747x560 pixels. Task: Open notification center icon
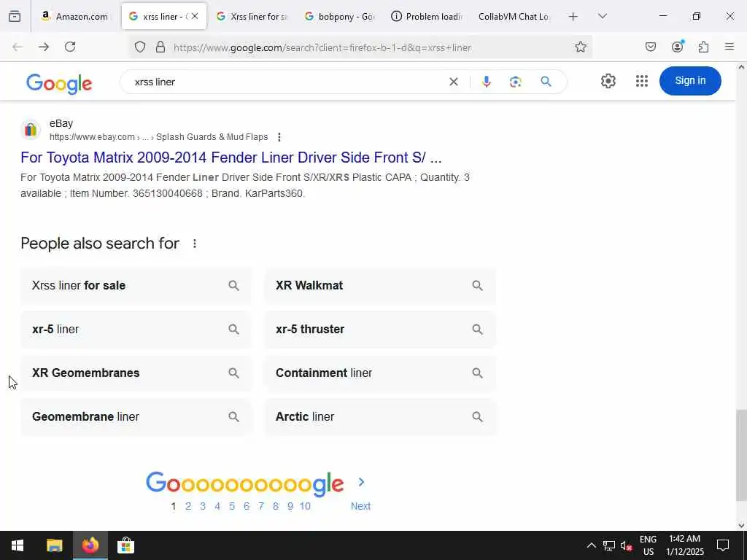pyautogui.click(x=723, y=545)
